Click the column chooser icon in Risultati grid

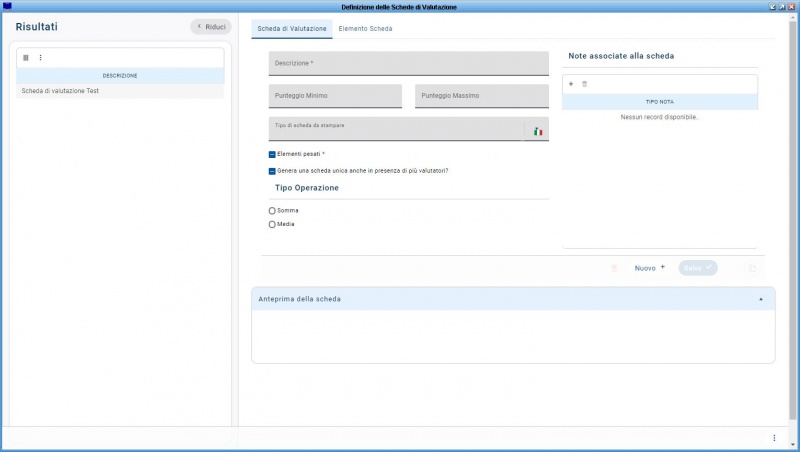point(26,57)
